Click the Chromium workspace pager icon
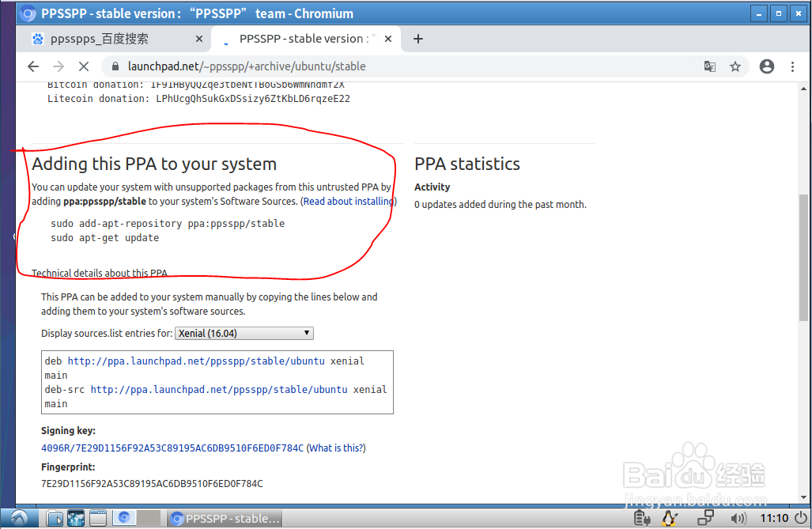Viewport: 812px width, 529px height. [x=124, y=518]
